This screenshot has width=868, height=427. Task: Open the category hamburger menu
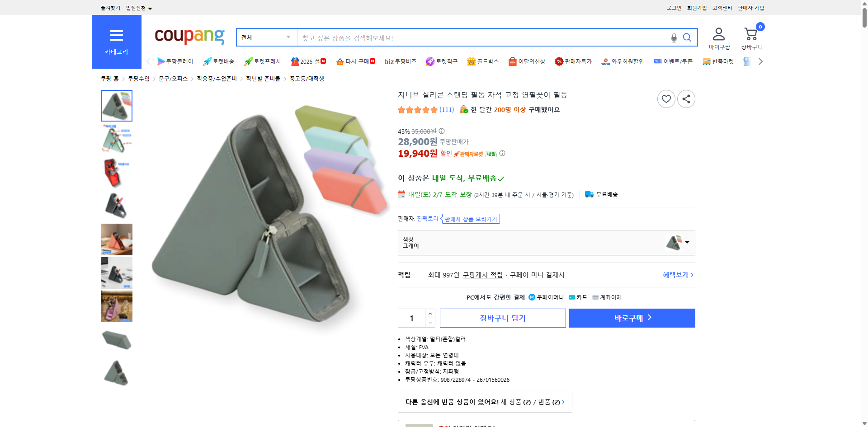(x=117, y=36)
